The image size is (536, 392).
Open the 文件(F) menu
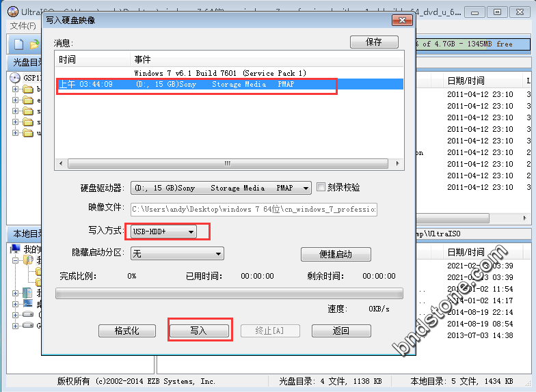click(x=23, y=26)
